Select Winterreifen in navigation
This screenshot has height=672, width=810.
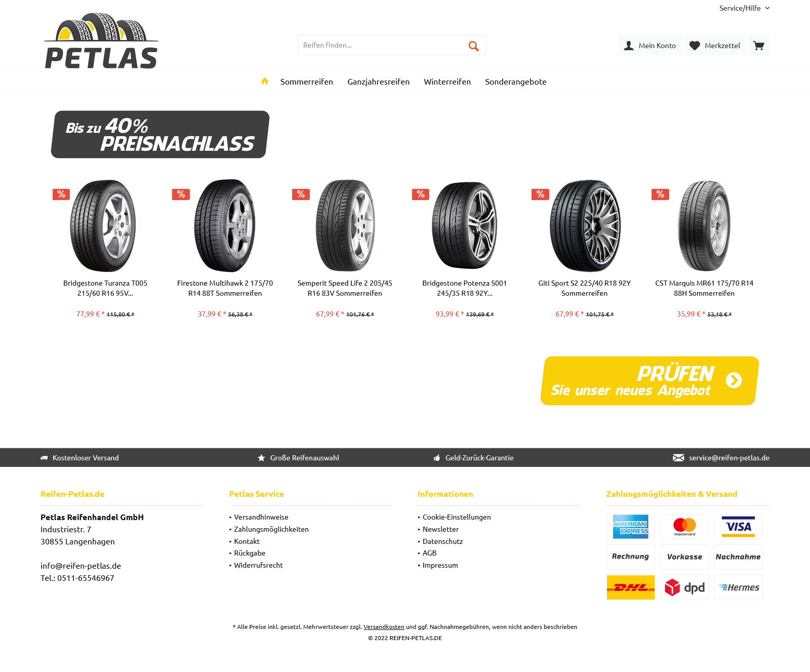[x=448, y=82]
